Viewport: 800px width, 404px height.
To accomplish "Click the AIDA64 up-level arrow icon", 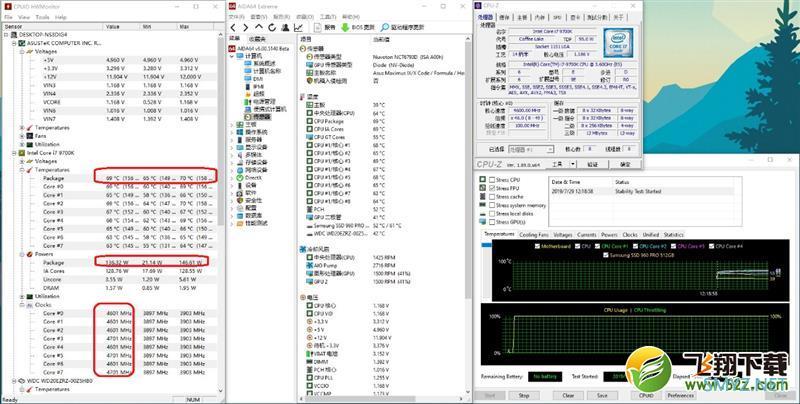I will tap(259, 28).
